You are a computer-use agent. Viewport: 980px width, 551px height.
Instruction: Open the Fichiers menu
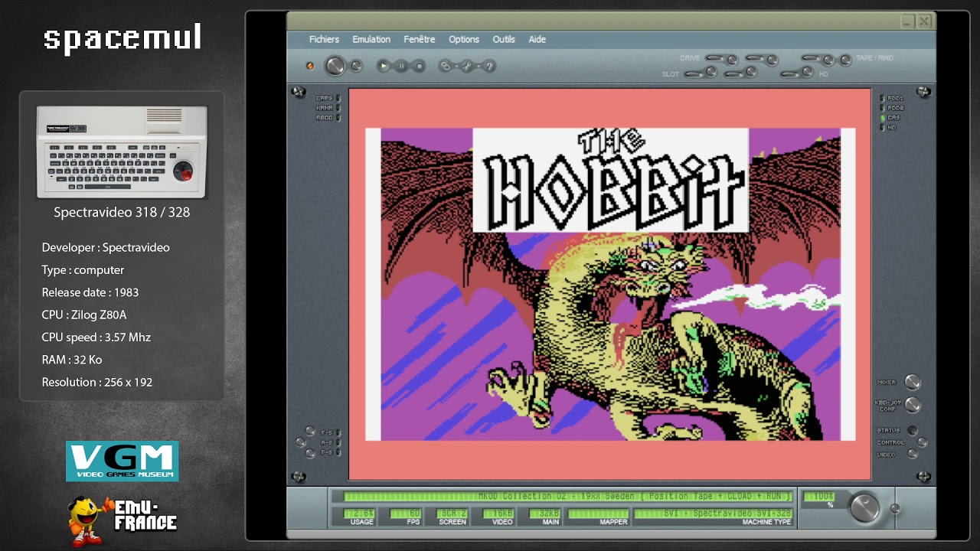(324, 39)
